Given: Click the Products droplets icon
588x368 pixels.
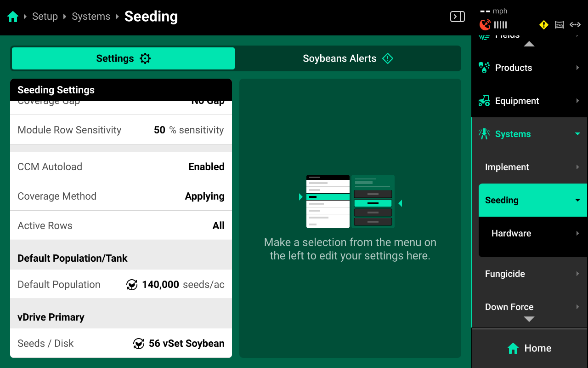Looking at the screenshot, I should tap(484, 68).
